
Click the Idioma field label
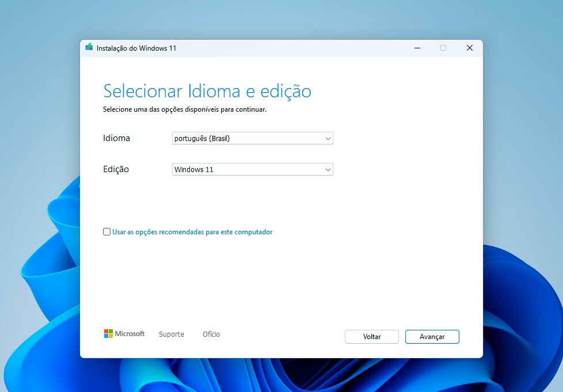coord(116,138)
